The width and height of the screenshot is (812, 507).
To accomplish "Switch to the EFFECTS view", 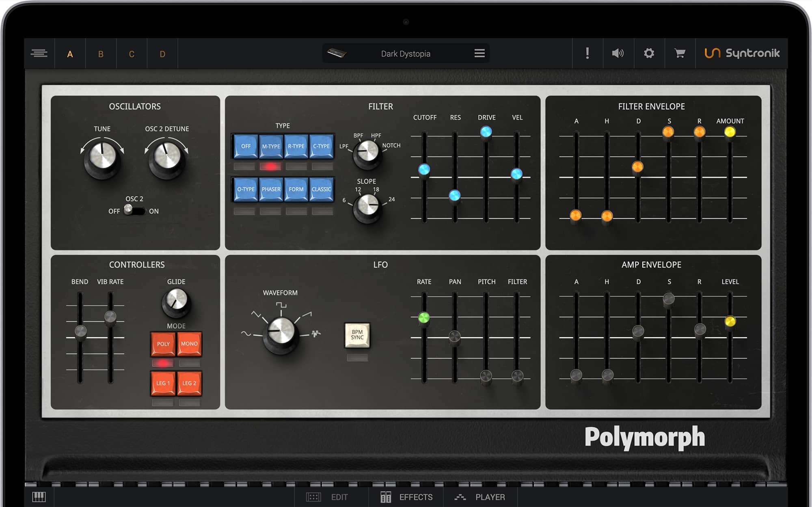I will (406, 497).
